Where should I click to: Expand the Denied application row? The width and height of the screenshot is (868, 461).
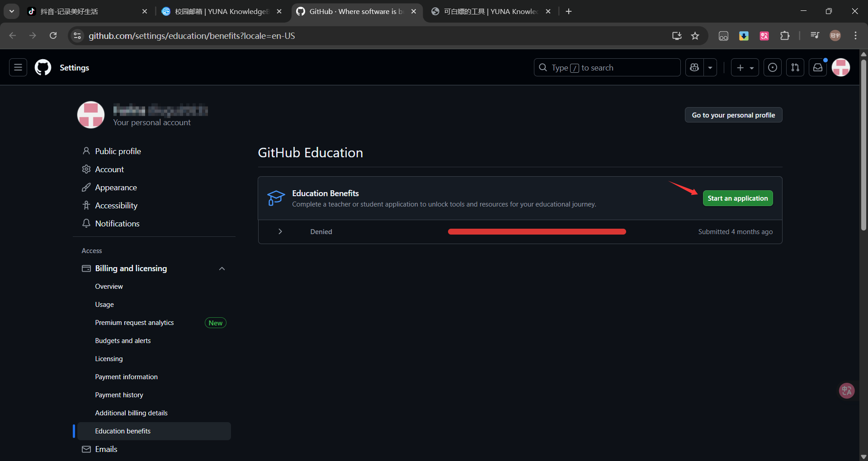(280, 231)
